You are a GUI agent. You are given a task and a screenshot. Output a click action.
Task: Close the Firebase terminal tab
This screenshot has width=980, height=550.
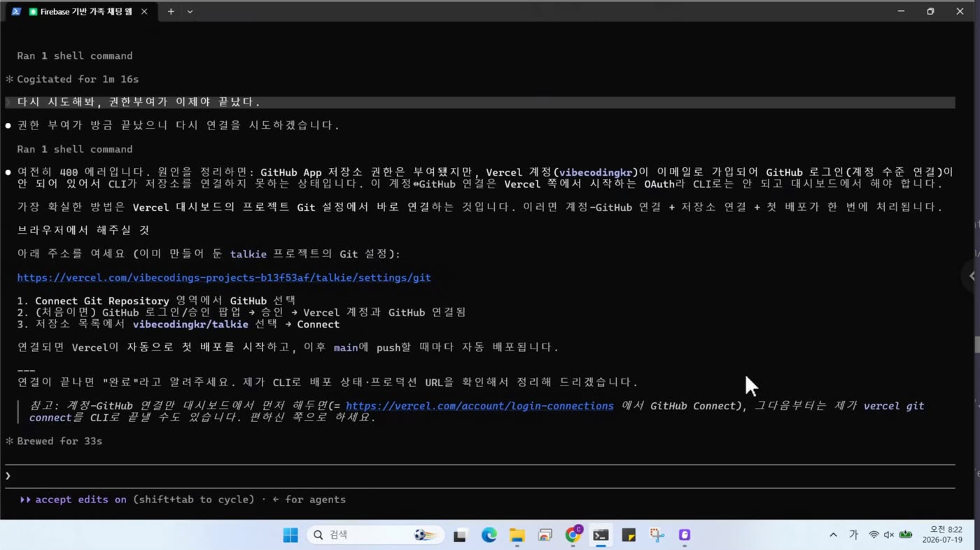click(x=144, y=12)
